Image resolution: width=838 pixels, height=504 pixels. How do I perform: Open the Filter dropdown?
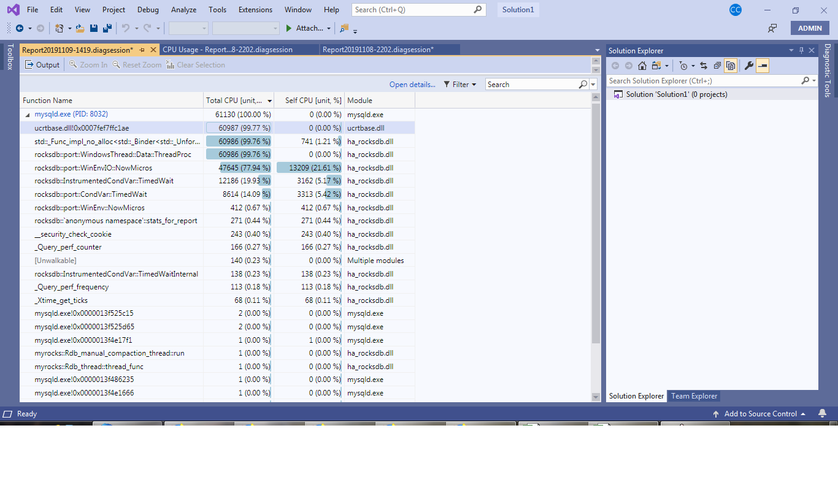(x=460, y=85)
